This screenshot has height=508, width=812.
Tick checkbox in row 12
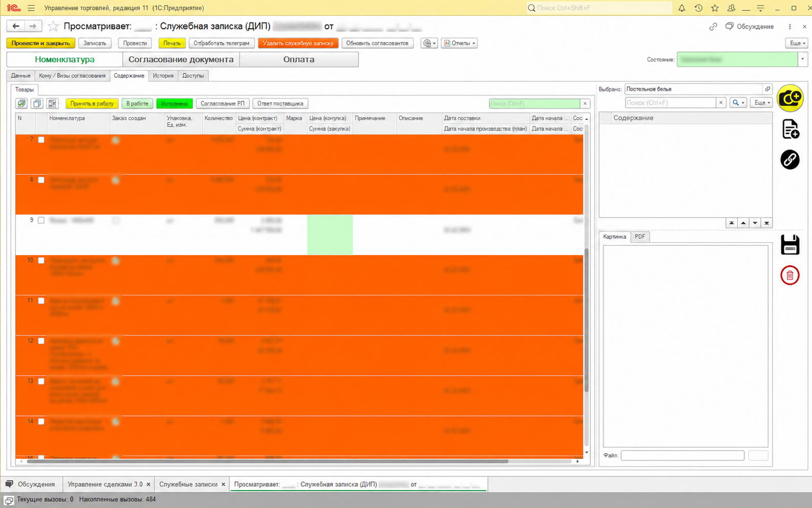pyautogui.click(x=41, y=341)
